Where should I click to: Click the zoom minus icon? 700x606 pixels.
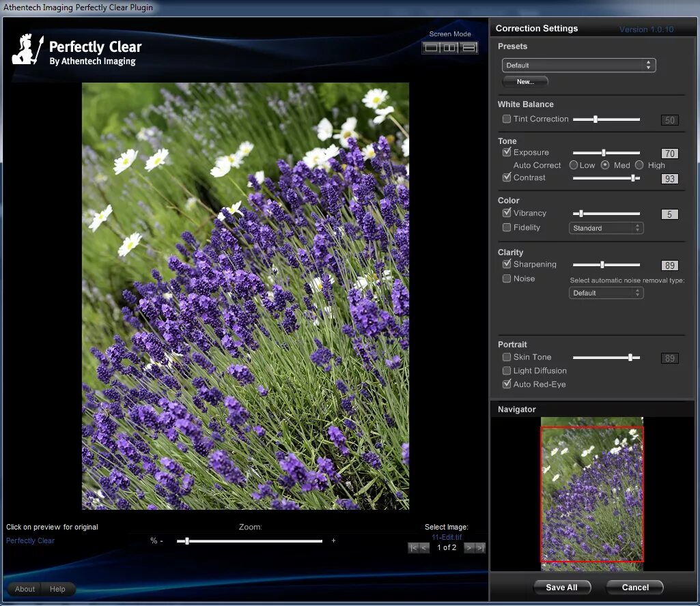coord(161,541)
